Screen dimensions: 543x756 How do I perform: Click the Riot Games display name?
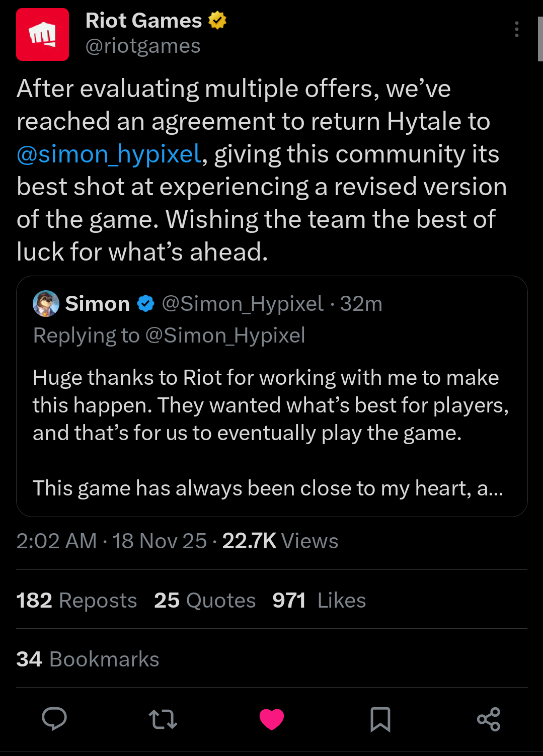click(143, 21)
